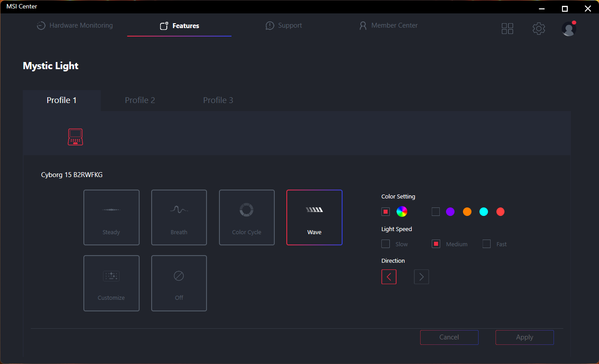
Task: Switch to Profile 2 tab
Action: coord(140,100)
